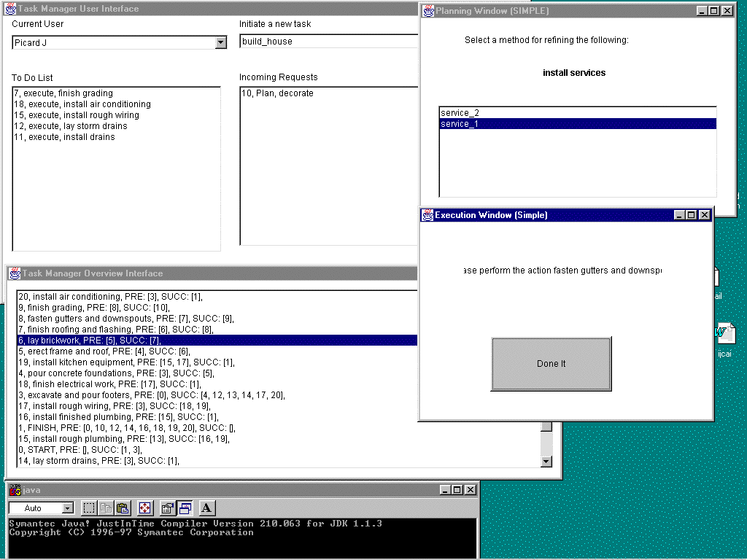Viewport: 747px width, 560px height.
Task: Click the java console system menu icon
Action: pyautogui.click(x=15, y=490)
